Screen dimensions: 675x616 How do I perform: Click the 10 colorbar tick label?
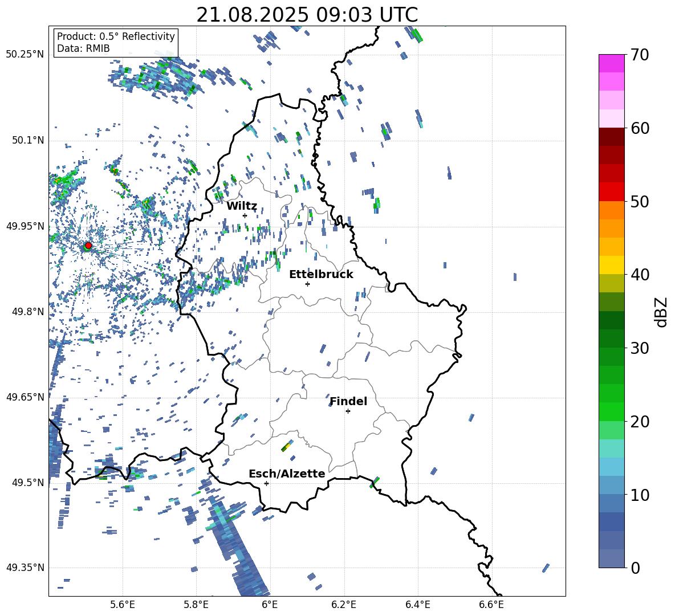[x=640, y=495]
